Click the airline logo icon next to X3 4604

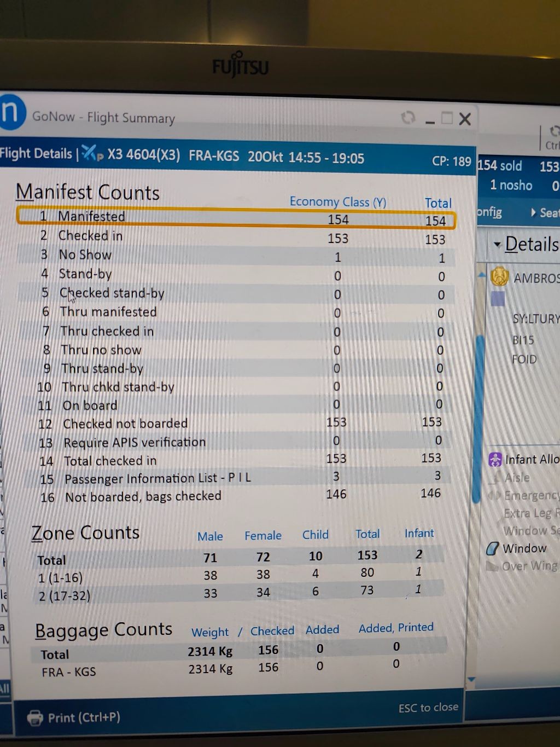tap(92, 154)
